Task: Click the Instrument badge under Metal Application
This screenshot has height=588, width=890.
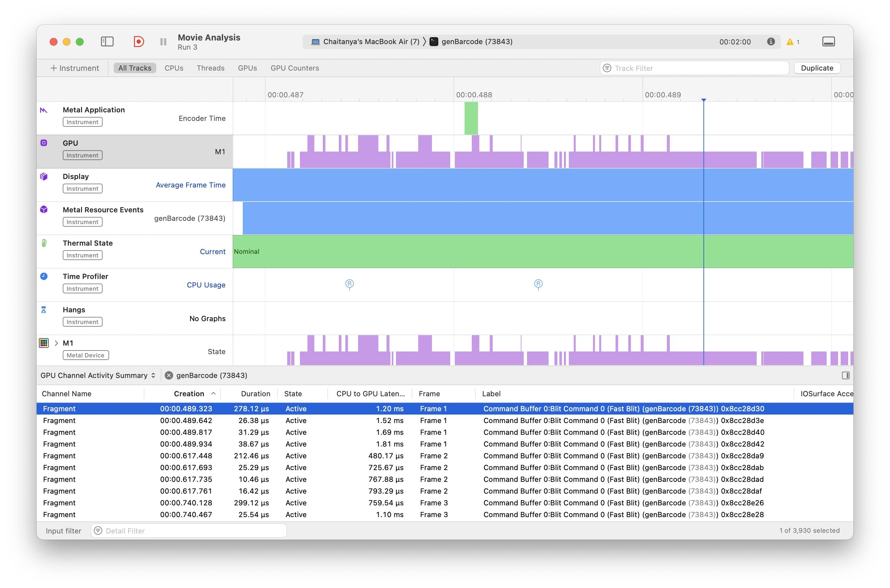Action: [83, 122]
